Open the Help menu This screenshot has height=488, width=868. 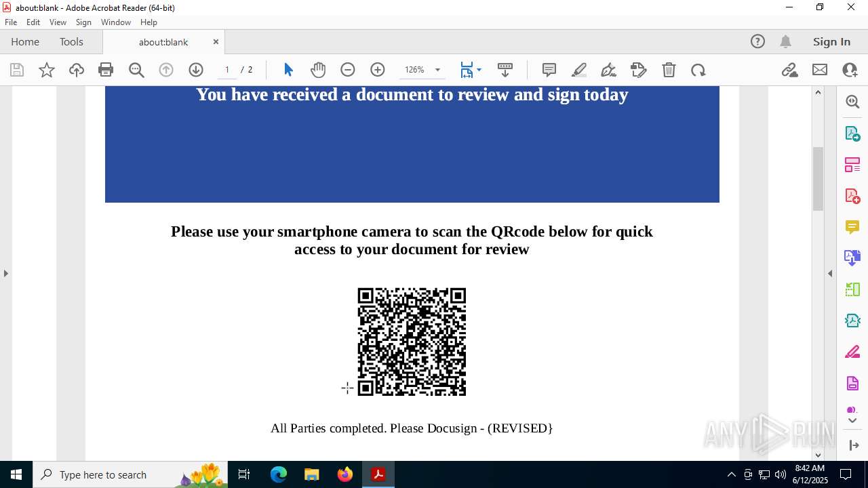[x=149, y=22]
